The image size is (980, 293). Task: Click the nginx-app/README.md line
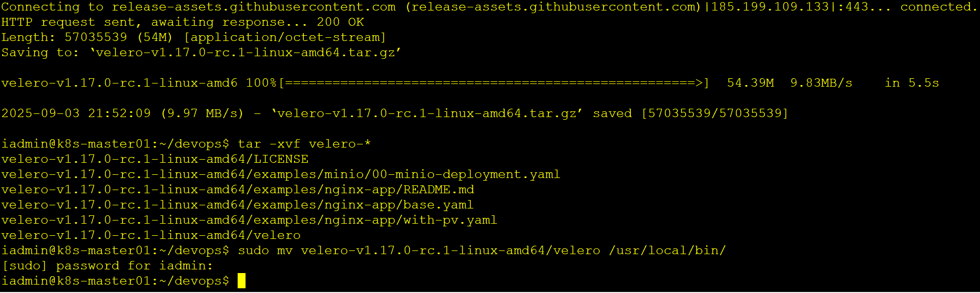(x=238, y=190)
